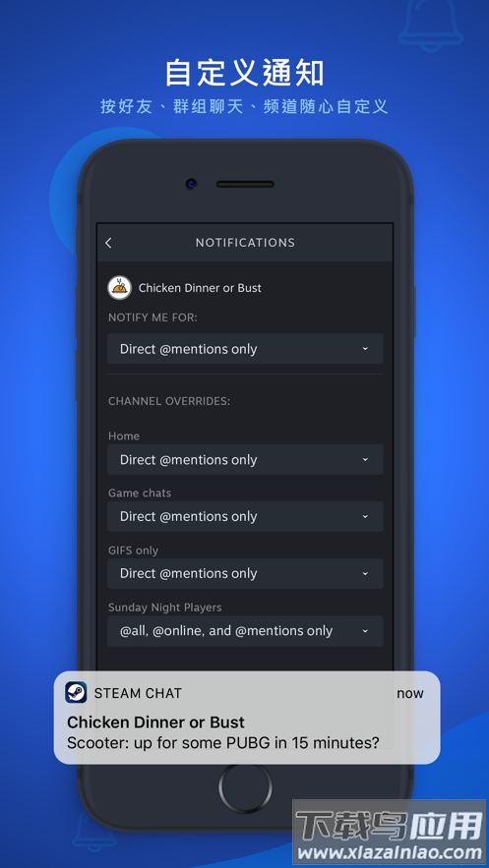Open the Home channel override dropdown
This screenshot has height=868, width=489.
coord(245,459)
